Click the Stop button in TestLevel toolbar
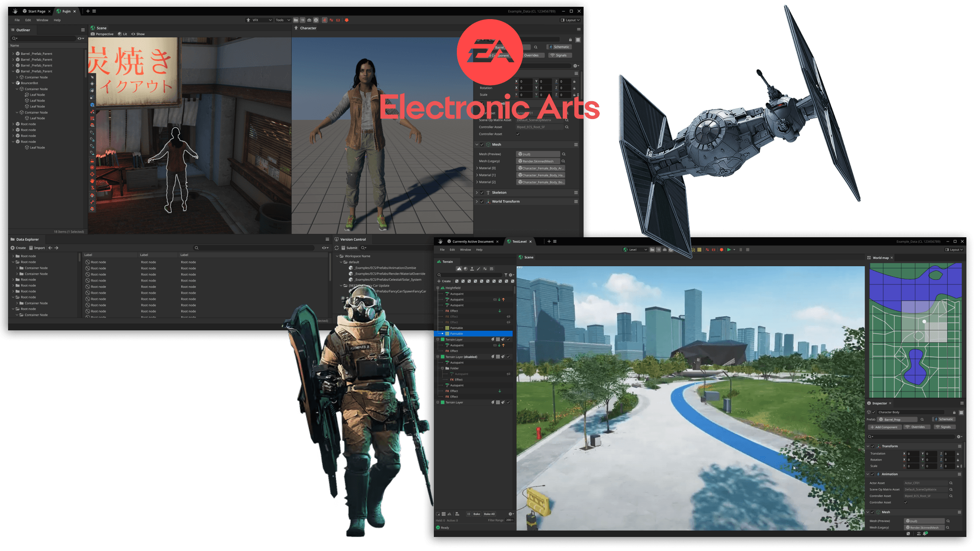Image resolution: width=980 pixels, height=551 pixels. pos(748,250)
